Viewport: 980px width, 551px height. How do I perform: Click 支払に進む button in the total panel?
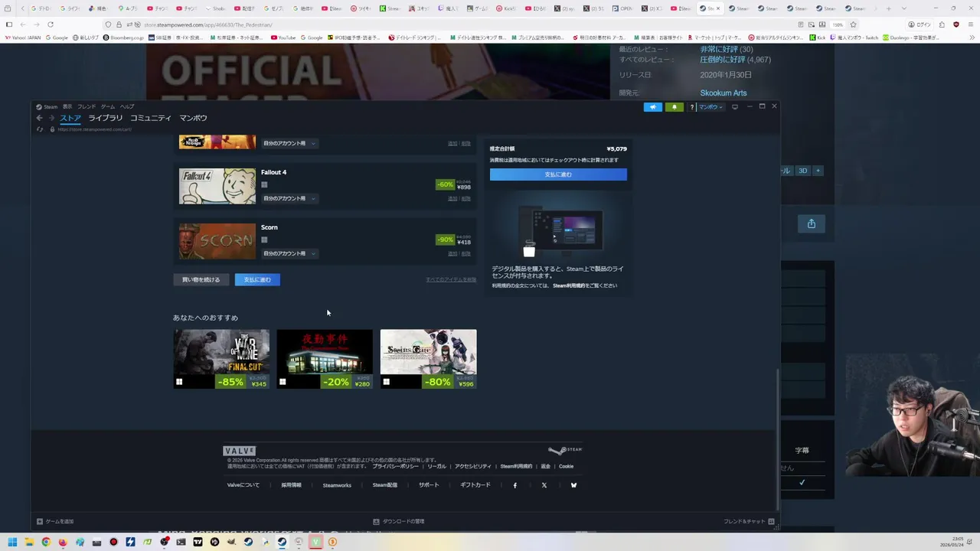[x=558, y=174]
